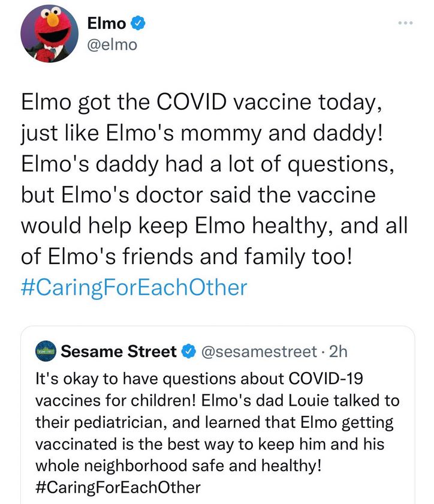Click the line "whole neighborhood safe and healthy!"

(179, 466)
